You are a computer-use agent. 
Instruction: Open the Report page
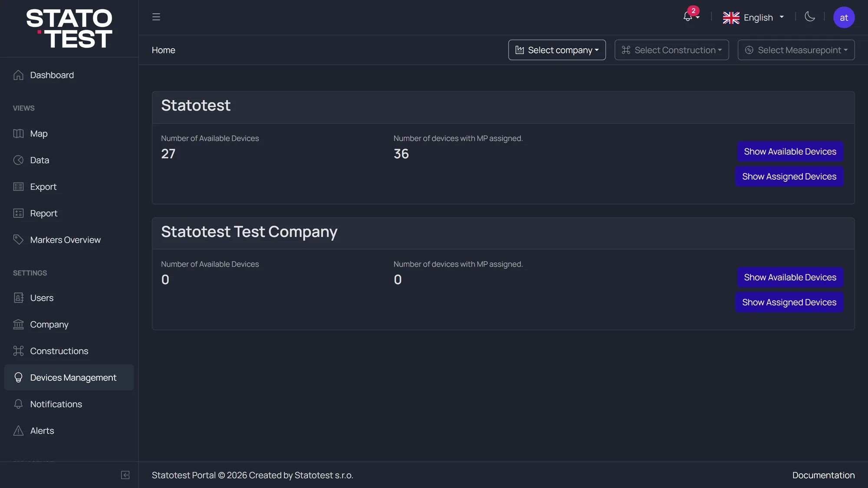69,213
